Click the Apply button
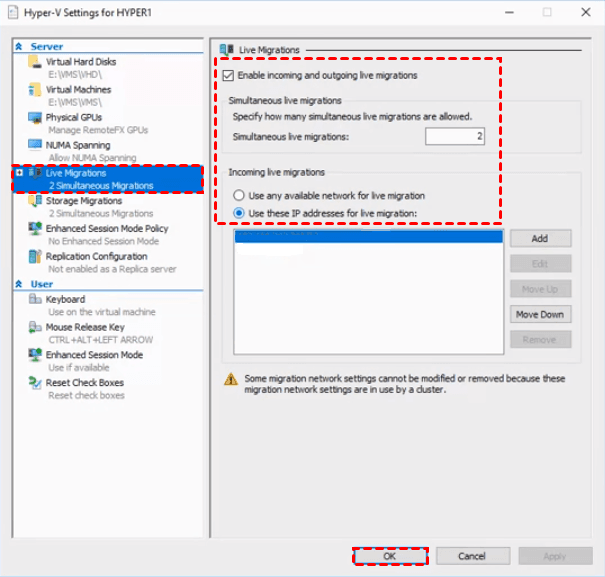 pyautogui.click(x=555, y=556)
